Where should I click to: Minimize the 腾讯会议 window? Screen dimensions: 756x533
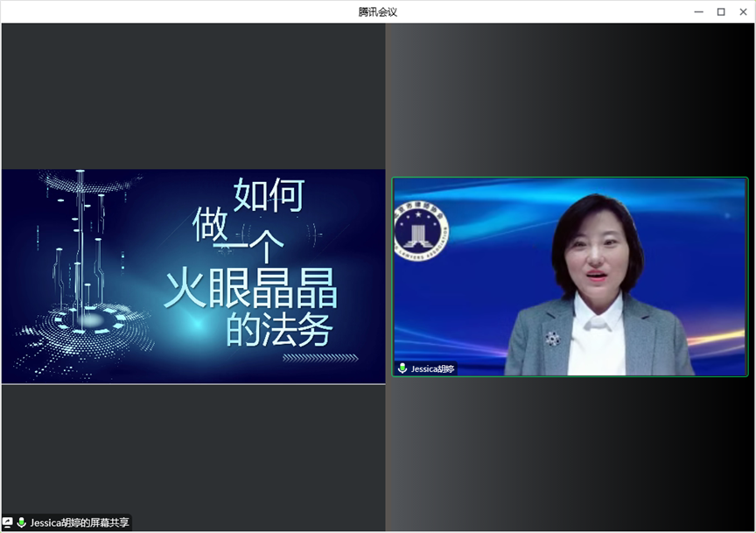click(698, 11)
